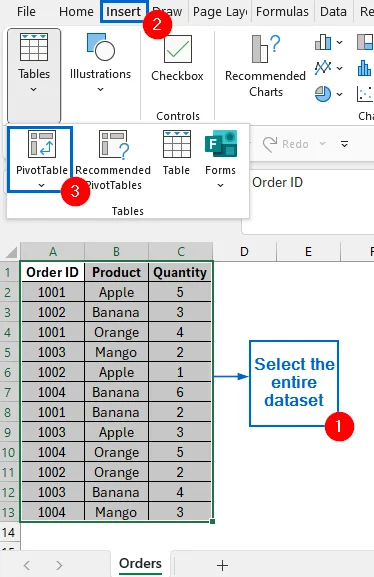Click the pie chart icon

(323, 93)
